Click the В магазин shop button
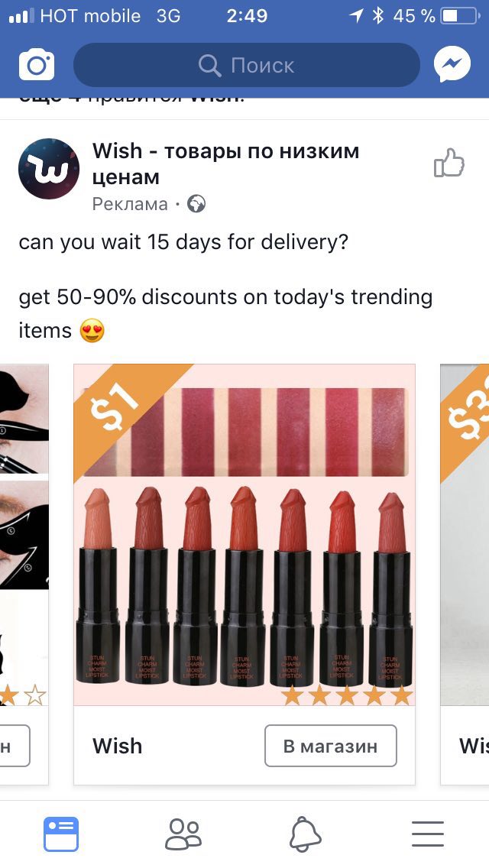 click(x=331, y=746)
